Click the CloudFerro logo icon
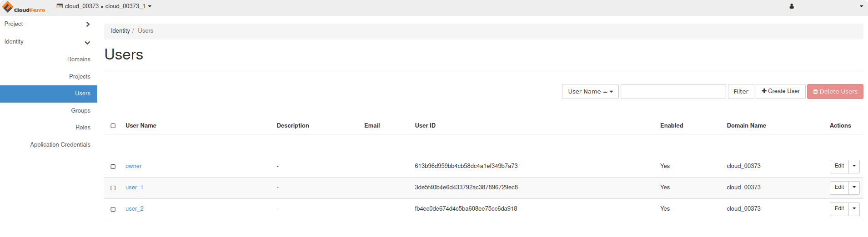Viewport: 868px width, 237px height. [8, 7]
